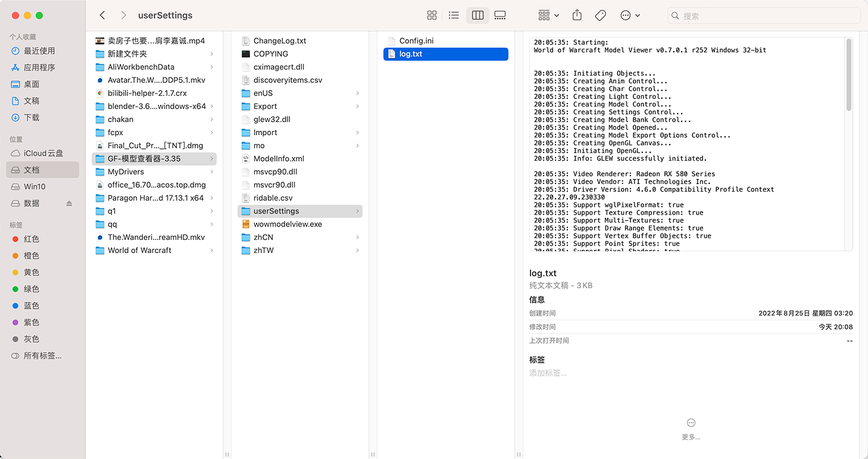Open 下载 in the sidebar
868x459 pixels.
pos(32,118)
